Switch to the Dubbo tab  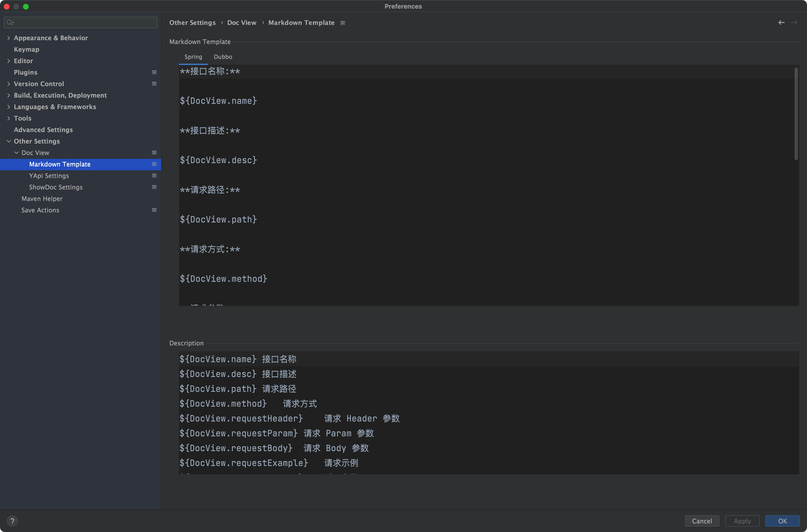pos(223,57)
